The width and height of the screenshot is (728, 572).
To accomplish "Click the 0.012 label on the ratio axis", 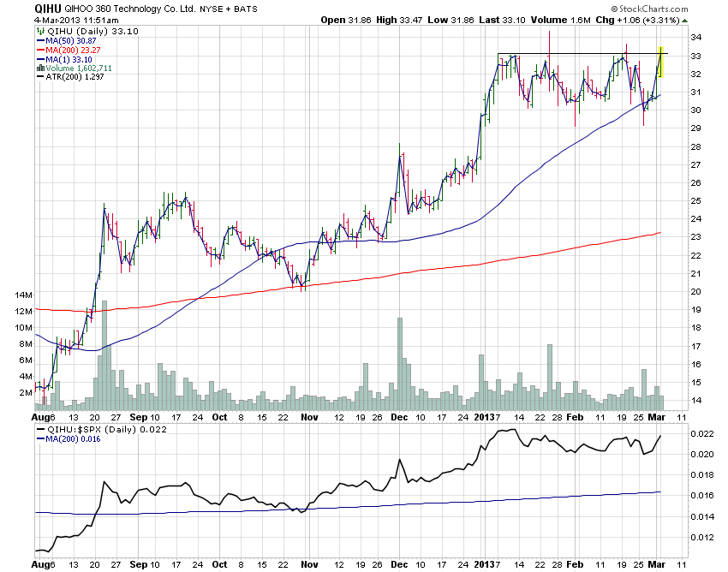I will 703,538.
